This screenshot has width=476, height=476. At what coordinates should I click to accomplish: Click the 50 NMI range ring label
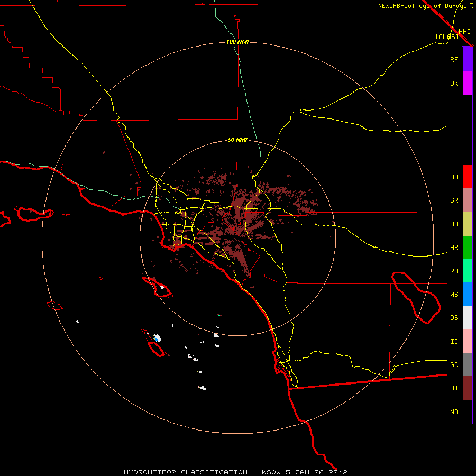(x=237, y=140)
